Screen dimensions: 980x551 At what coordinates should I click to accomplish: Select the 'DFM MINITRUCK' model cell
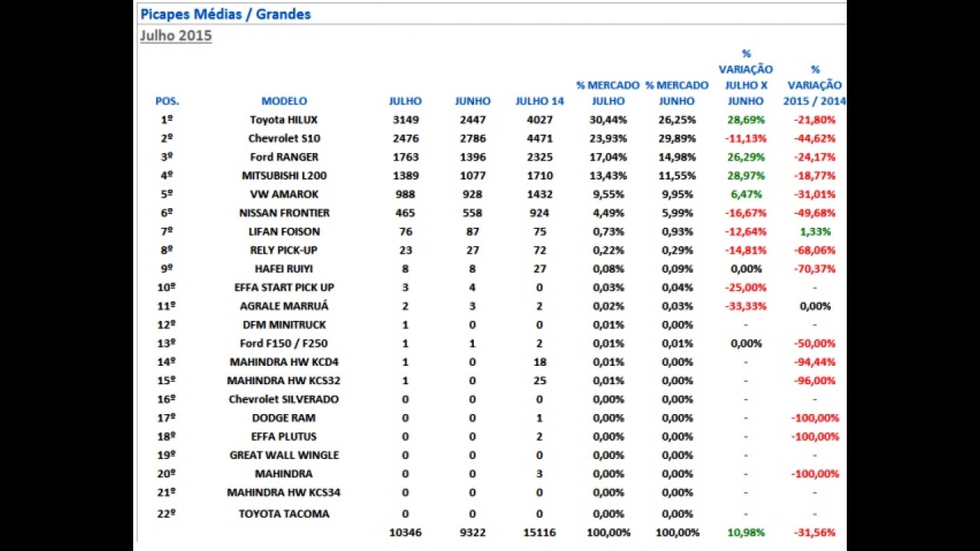[x=284, y=324]
